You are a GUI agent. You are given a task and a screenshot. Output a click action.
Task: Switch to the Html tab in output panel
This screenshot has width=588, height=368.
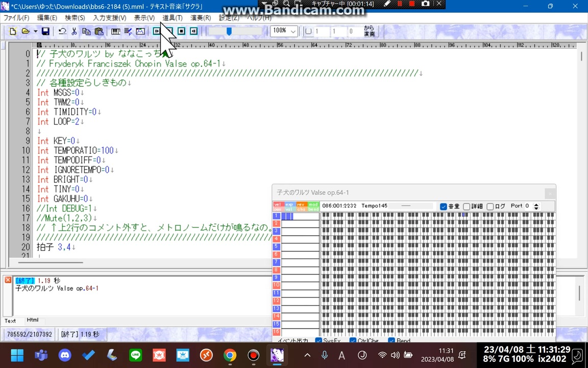coord(33,320)
